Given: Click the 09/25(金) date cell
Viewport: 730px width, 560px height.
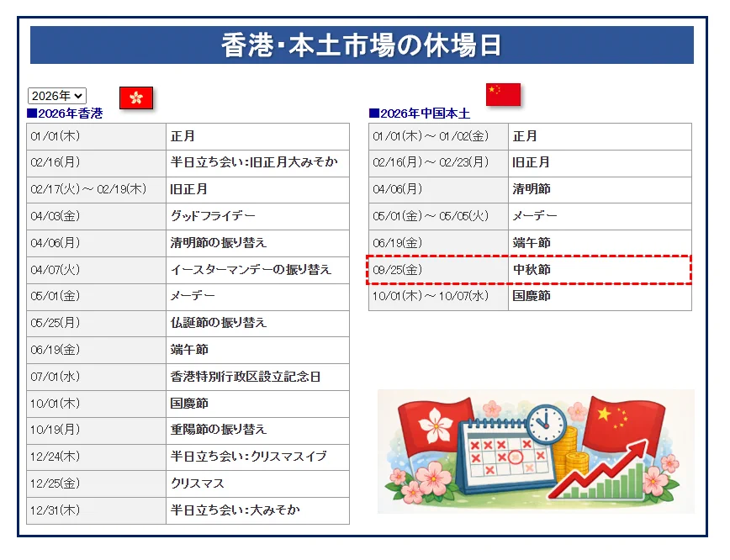Looking at the screenshot, I should 438,270.
